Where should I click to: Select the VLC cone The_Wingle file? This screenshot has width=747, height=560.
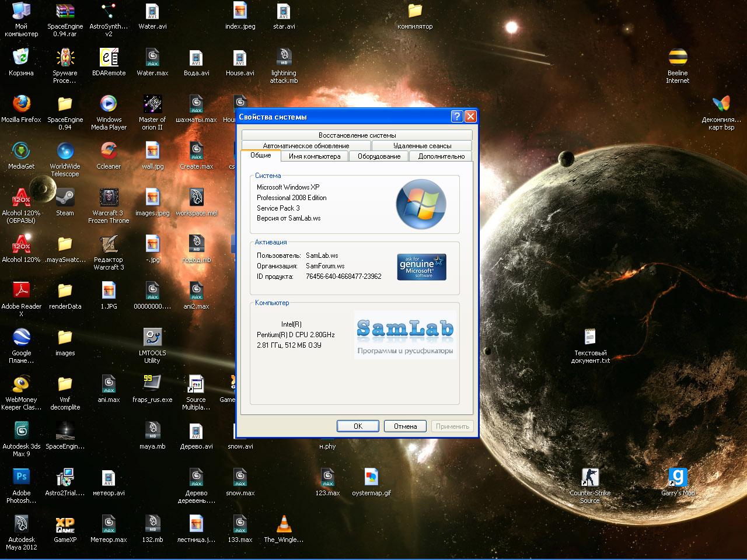click(x=284, y=524)
